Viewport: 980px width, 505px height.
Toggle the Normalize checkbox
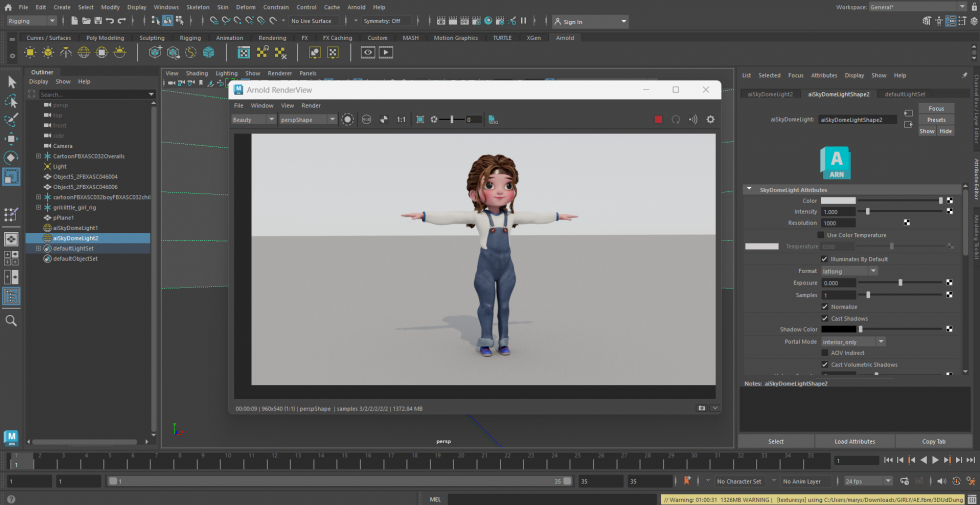(x=824, y=307)
